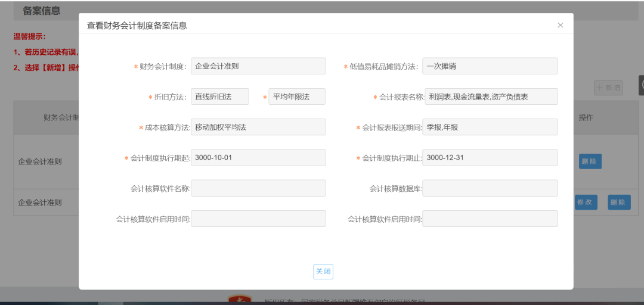Click the 新增 button with plus icon
Image resolution: width=644 pixels, height=305 pixels.
608,88
